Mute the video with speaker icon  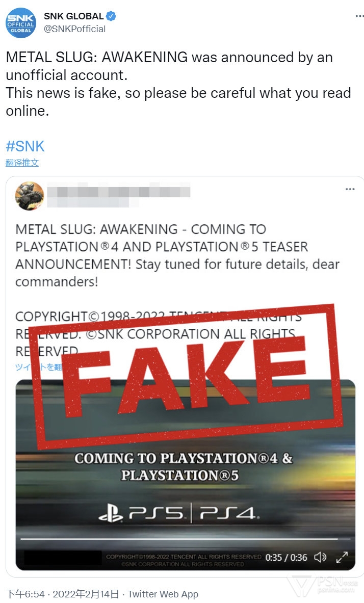[x=320, y=557]
